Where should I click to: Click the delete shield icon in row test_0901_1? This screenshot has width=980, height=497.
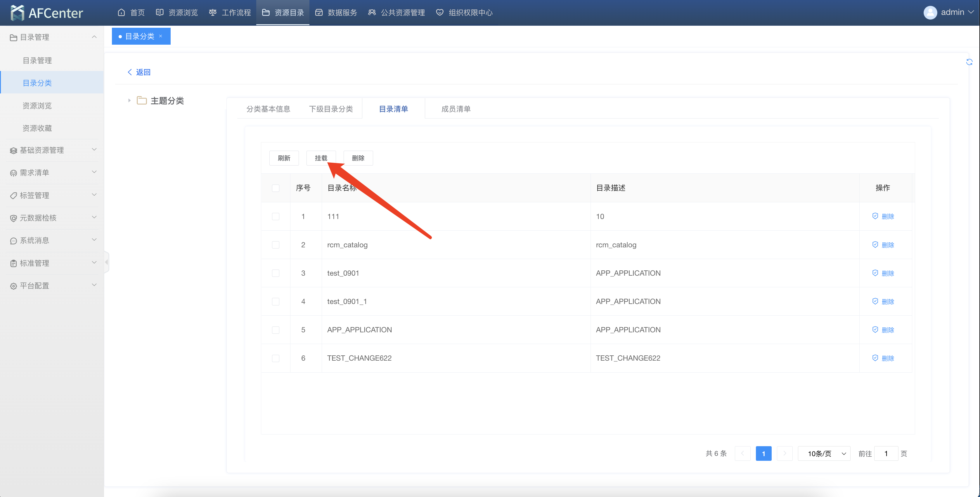pyautogui.click(x=875, y=301)
